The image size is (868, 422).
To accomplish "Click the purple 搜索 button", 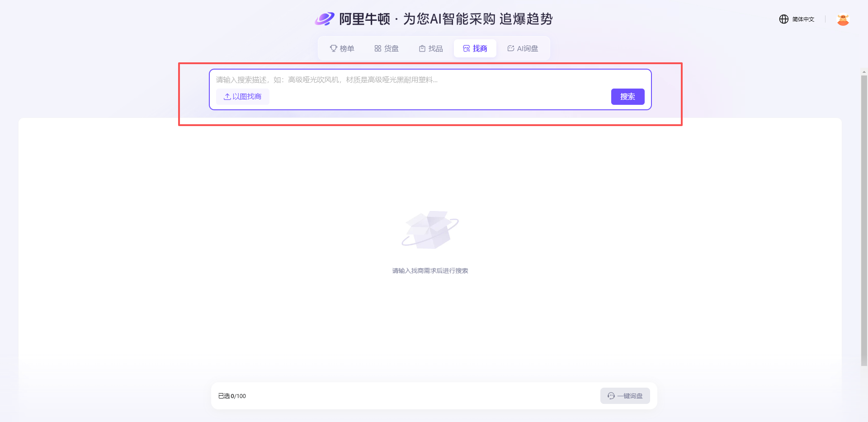I will pos(627,97).
